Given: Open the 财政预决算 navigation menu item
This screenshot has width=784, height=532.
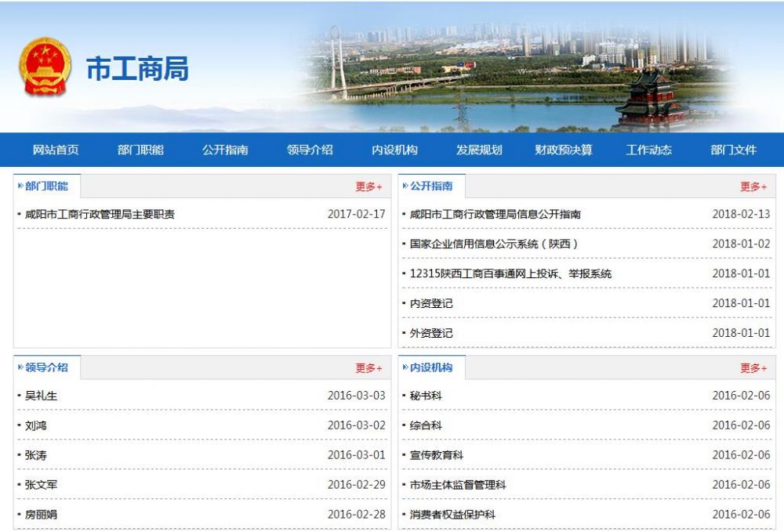Looking at the screenshot, I should tap(566, 150).
